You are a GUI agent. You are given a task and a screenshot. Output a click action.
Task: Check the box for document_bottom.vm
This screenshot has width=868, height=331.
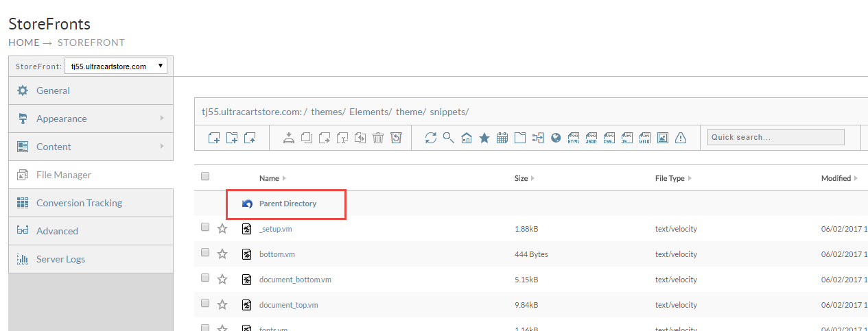[x=205, y=278]
